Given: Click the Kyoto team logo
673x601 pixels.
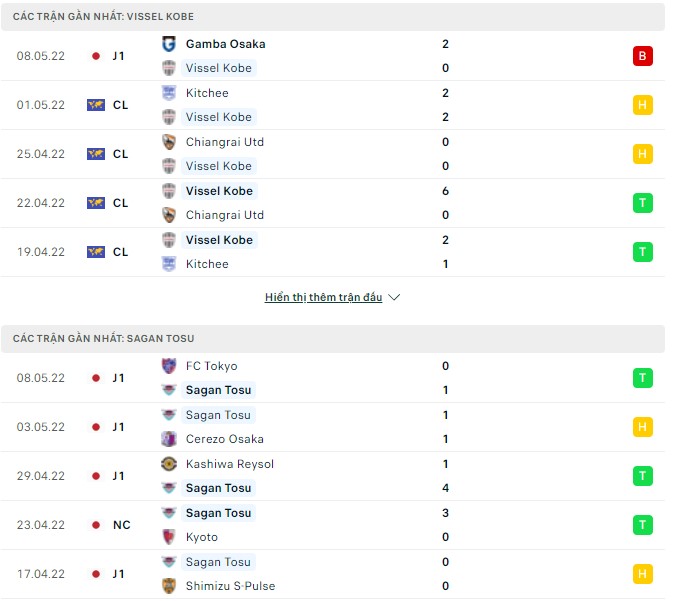Looking at the screenshot, I should tap(169, 537).
